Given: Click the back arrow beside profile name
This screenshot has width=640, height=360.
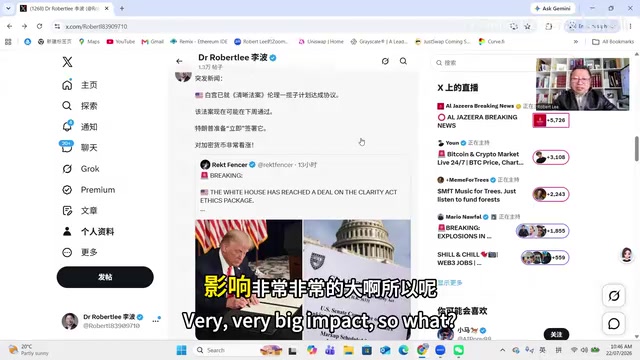Looking at the screenshot, I should [179, 61].
